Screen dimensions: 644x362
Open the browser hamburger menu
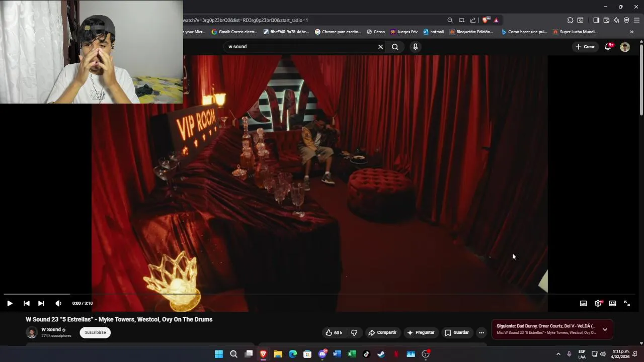click(x=636, y=20)
